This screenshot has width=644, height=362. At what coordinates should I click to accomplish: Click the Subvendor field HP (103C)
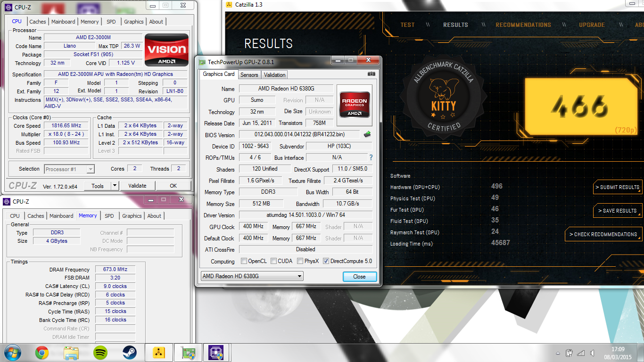coord(339,146)
